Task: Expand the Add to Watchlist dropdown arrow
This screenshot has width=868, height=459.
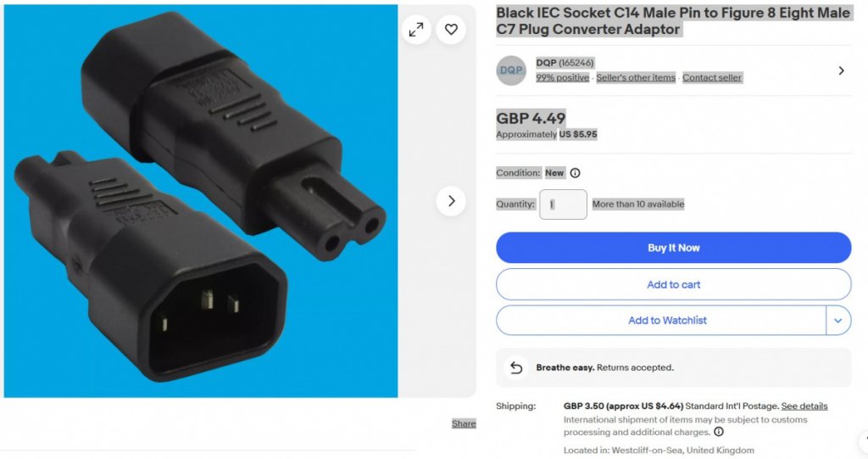Action: pyautogui.click(x=838, y=321)
